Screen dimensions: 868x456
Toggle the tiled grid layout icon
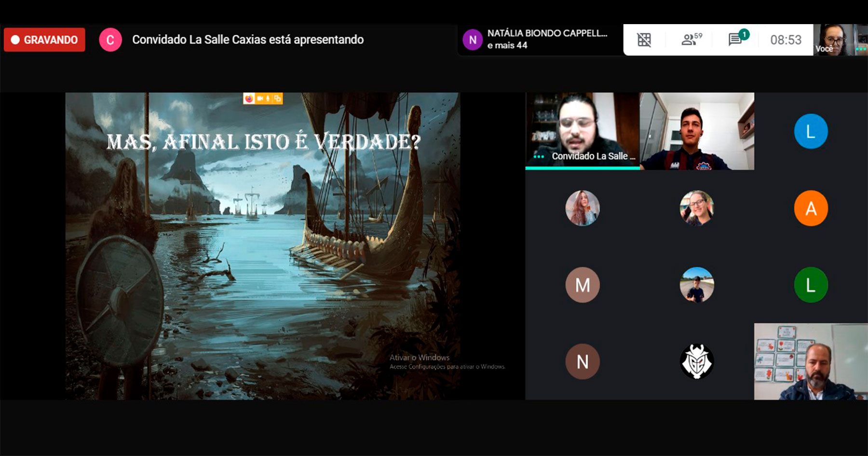point(644,40)
